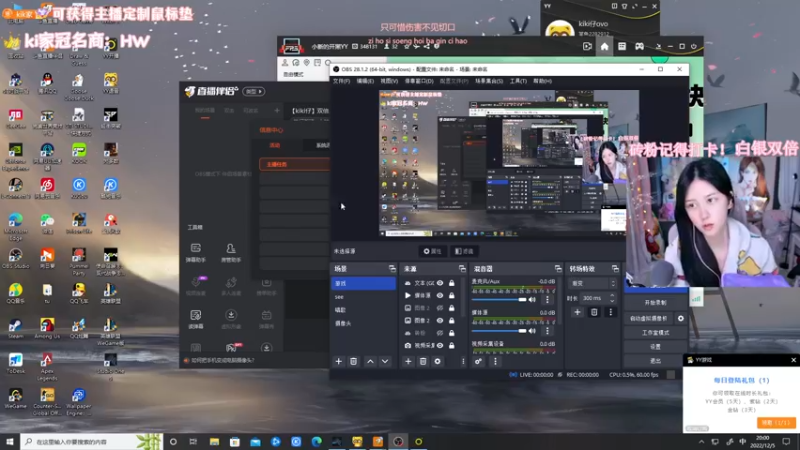Open 房管助手 tool in 直播伴侣
The image size is (800, 450).
(x=231, y=253)
